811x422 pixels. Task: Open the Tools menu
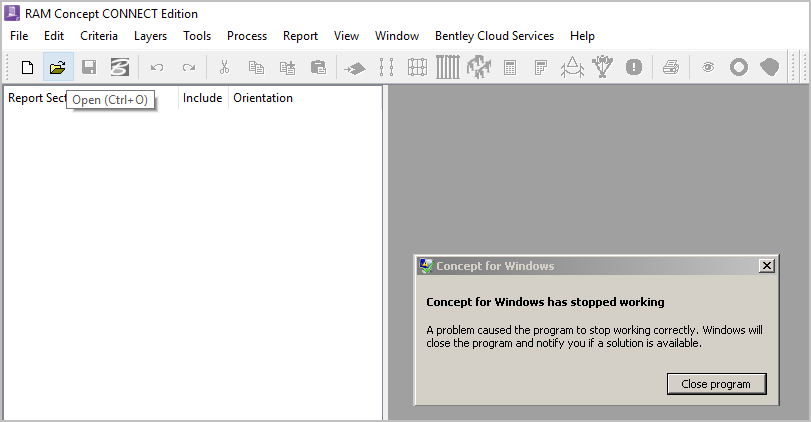point(197,36)
